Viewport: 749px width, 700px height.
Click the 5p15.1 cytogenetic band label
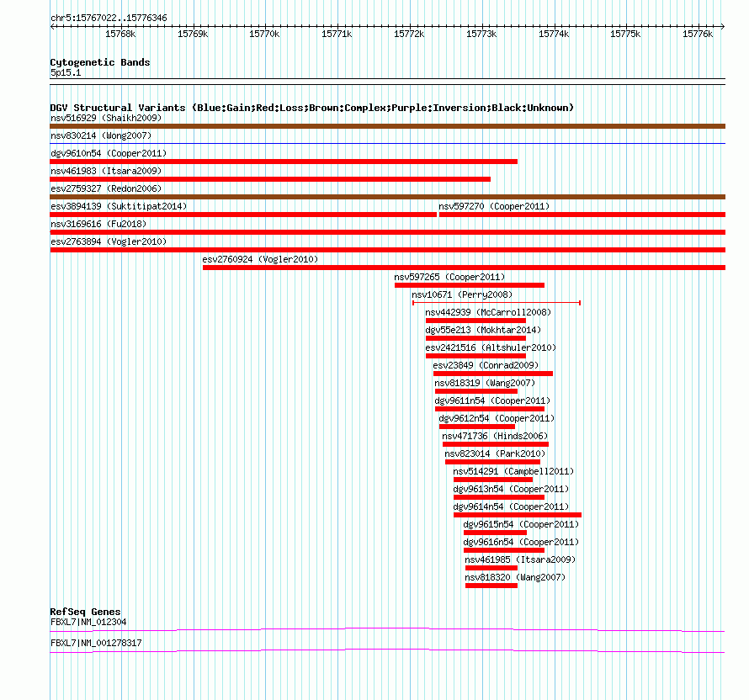66,72
